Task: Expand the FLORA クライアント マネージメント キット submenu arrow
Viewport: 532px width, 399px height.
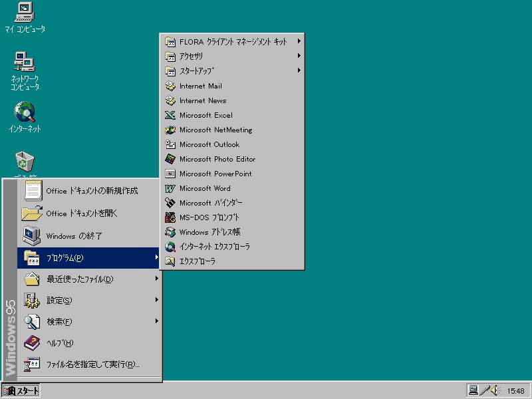Action: pos(299,41)
